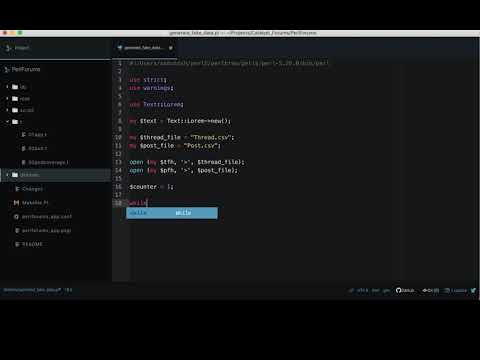Click the gear icon for perlforums_app.conf
This screenshot has width=480, height=360.
click(16, 217)
